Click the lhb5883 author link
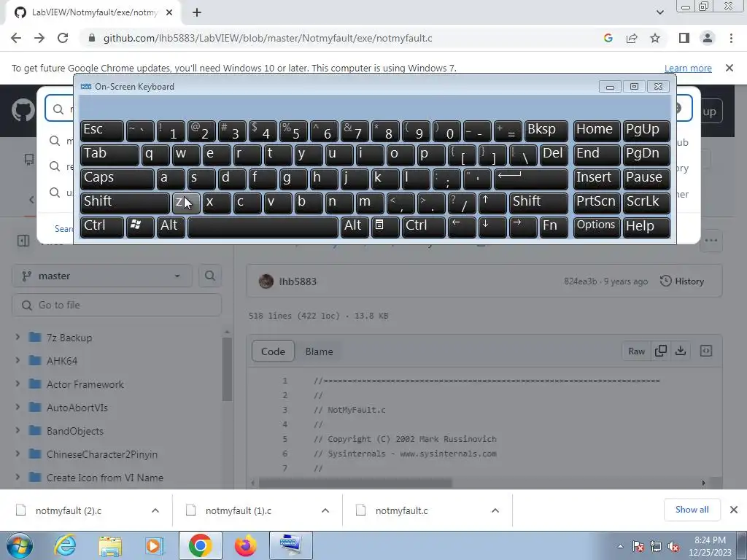Screen dimensions: 747x560 (x=298, y=281)
